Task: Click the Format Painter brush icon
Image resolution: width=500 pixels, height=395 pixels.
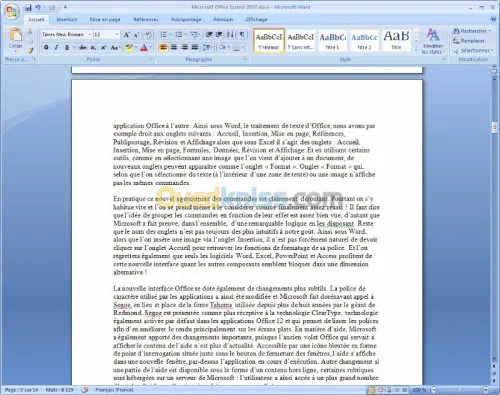Action: [30, 51]
